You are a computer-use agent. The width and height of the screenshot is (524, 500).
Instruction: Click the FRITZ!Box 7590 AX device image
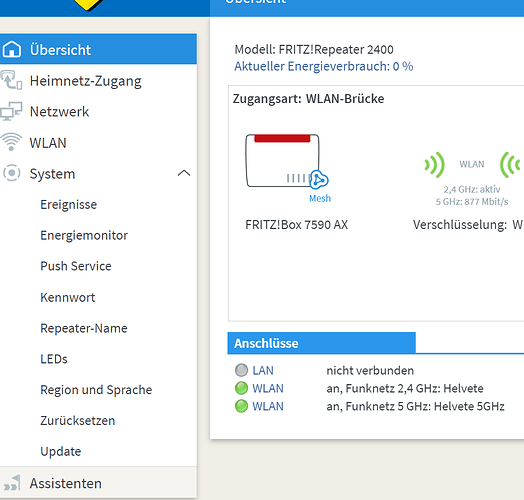283,160
